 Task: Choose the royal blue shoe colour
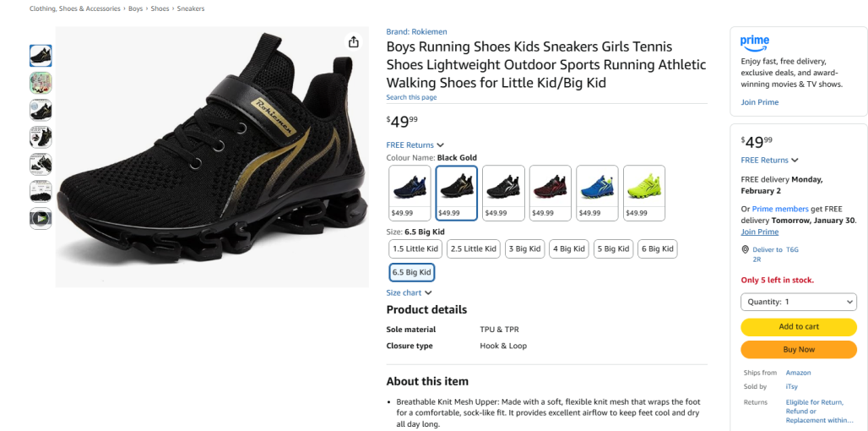click(x=597, y=193)
